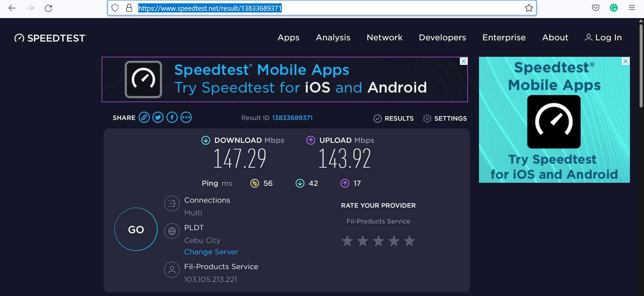Close the sidebar Mobile Apps ad
The height and width of the screenshot is (296, 644).
626,61
